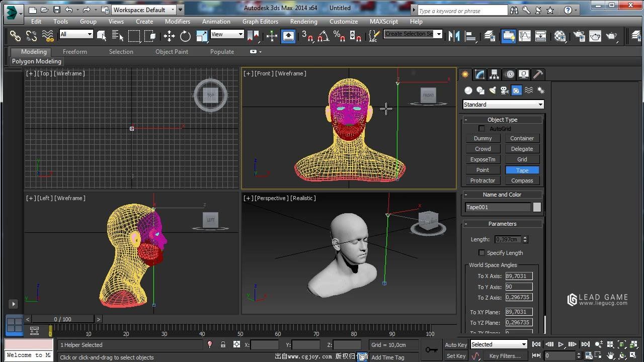Click the Tape001 object color swatch

click(x=537, y=207)
